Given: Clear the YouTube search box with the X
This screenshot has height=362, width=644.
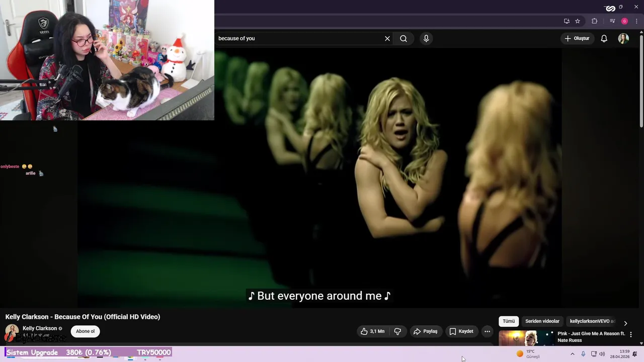Looking at the screenshot, I should click(387, 38).
